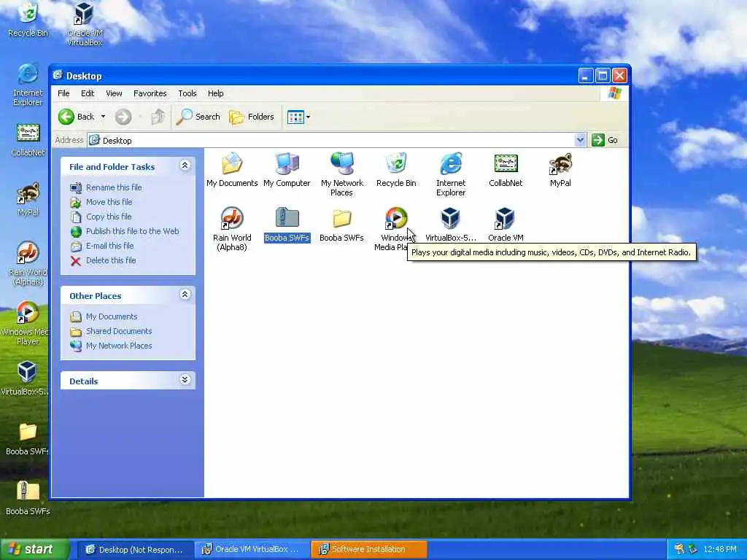Select VirtualBox-5... installer icon in window
The image size is (747, 560).
click(451, 225)
